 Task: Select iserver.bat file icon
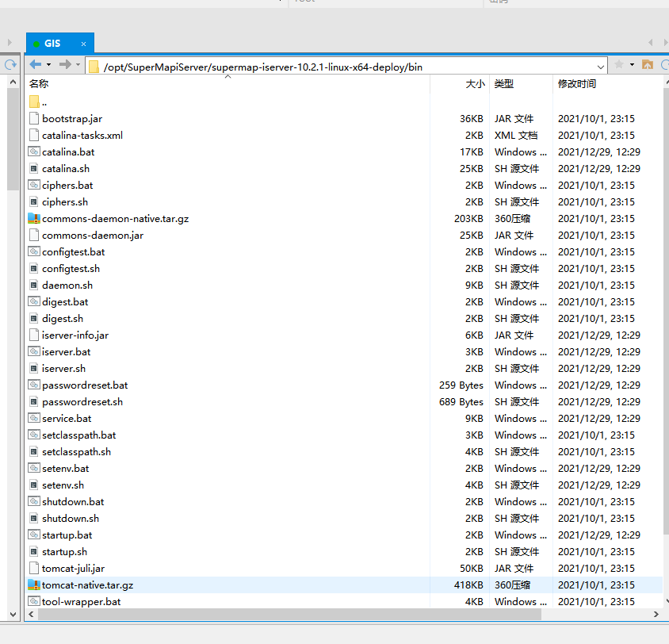click(x=34, y=351)
